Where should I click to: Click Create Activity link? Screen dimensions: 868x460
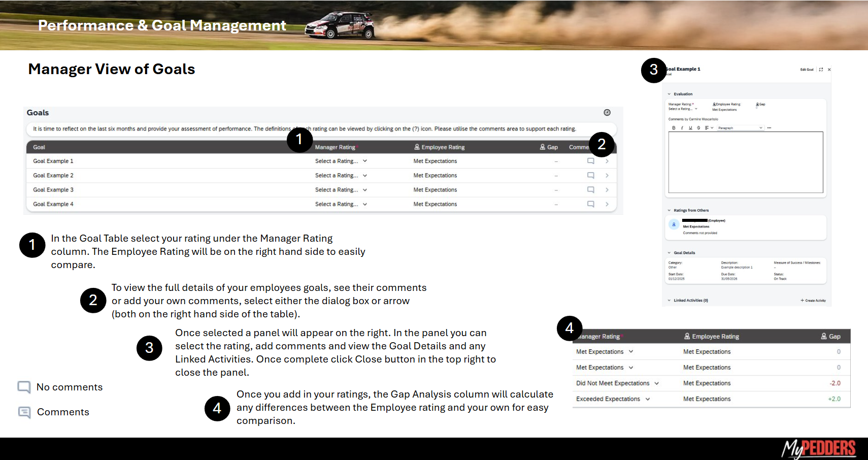pos(813,301)
